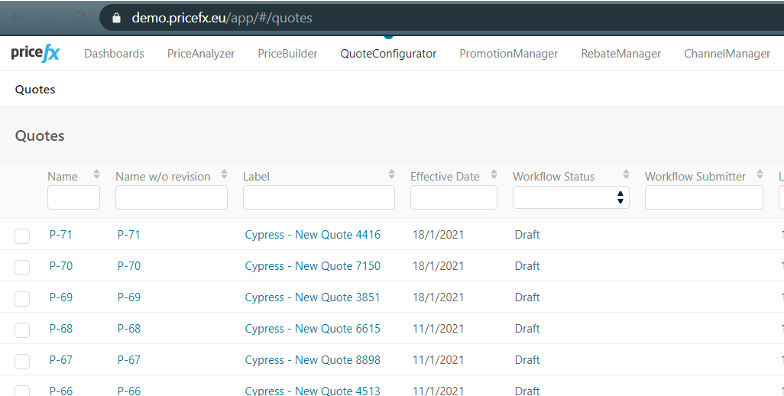
Task: Click the Label filter input field
Action: (318, 198)
